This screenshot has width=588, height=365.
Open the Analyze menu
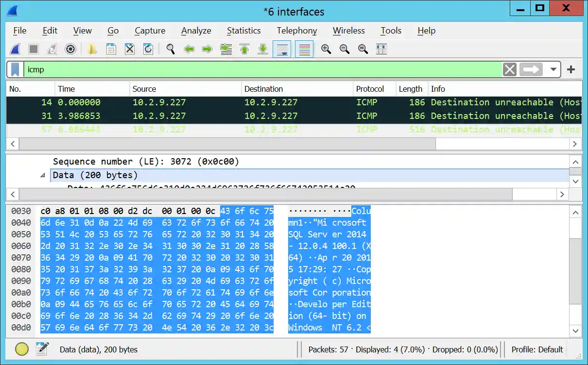pos(196,31)
